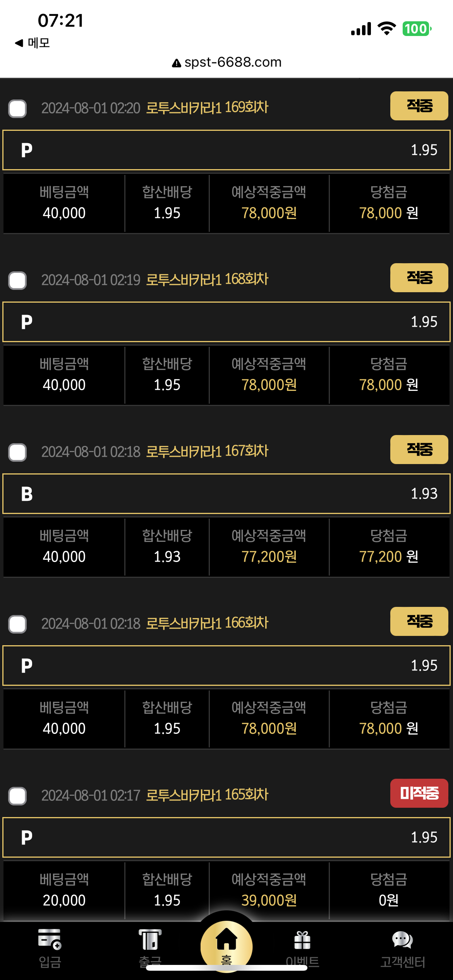
Task: Tap the spst-6688.com address bar
Action: (x=233, y=62)
